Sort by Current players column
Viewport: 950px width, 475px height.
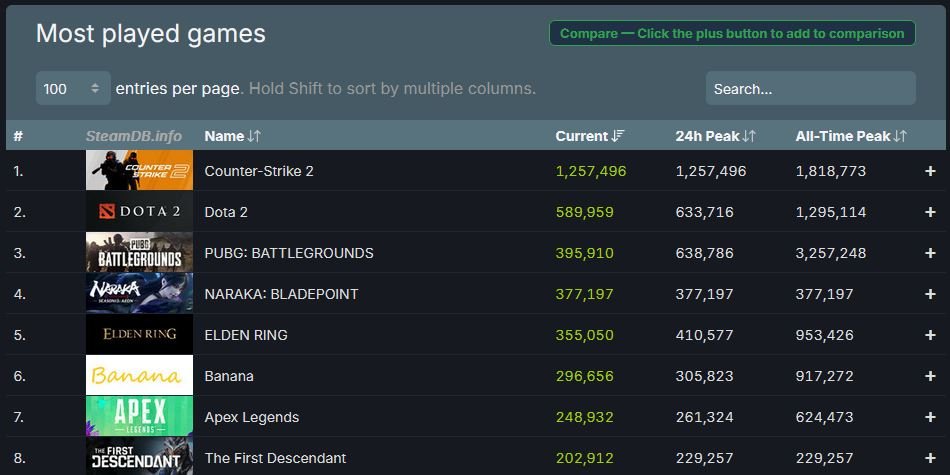pyautogui.click(x=589, y=136)
